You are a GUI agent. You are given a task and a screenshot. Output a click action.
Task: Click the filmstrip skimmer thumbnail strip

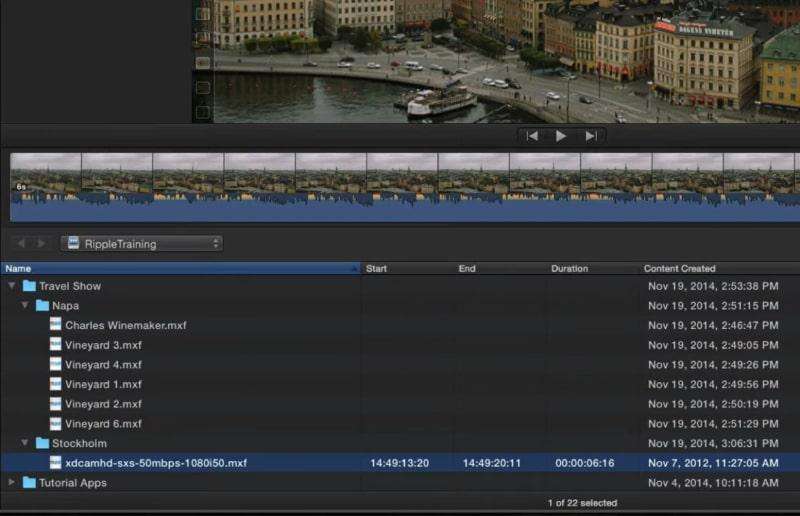(x=405, y=187)
